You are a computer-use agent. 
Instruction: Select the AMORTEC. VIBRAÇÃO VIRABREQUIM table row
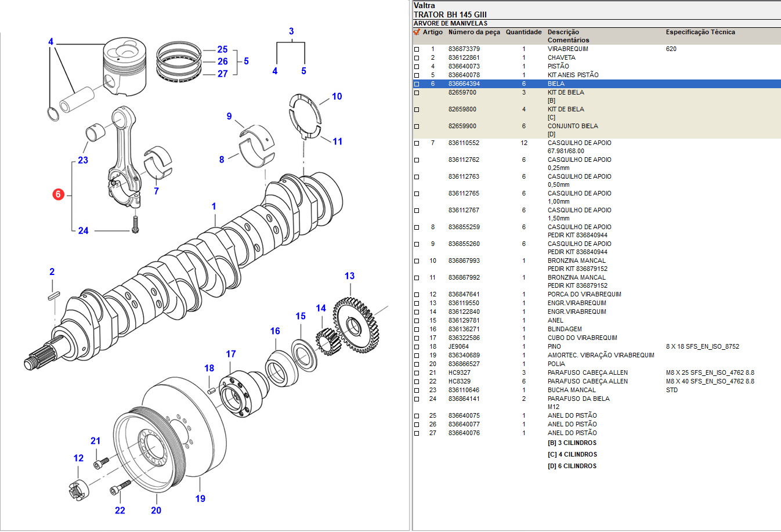coord(601,355)
